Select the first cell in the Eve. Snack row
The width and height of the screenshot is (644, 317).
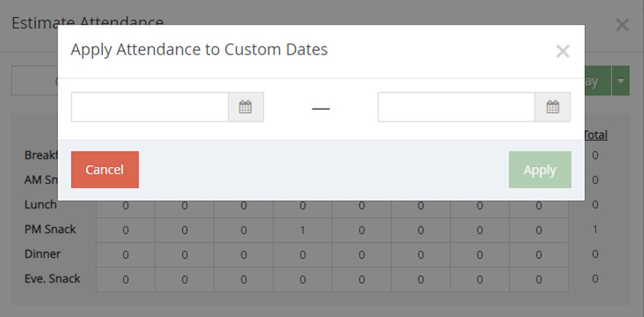click(x=126, y=279)
